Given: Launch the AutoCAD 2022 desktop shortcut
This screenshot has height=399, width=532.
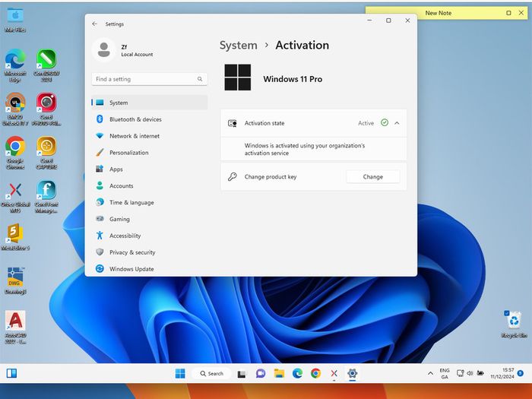Looking at the screenshot, I should pos(15,327).
